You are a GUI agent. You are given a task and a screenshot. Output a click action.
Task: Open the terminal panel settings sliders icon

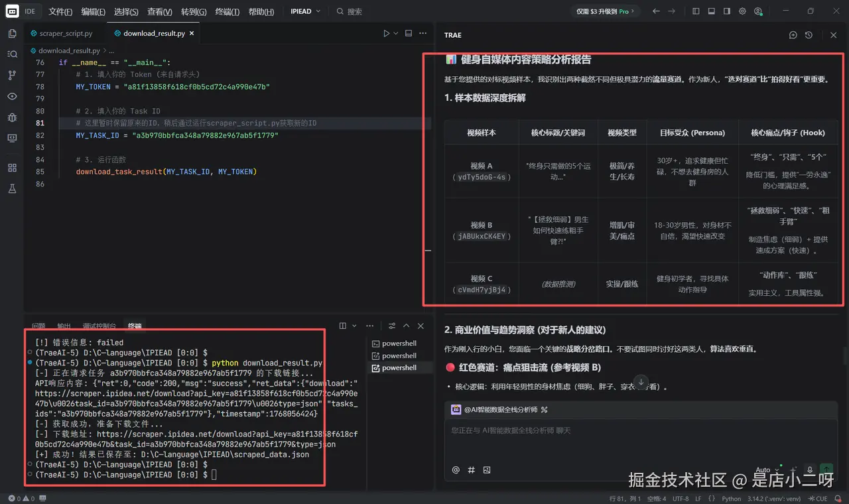[x=392, y=326]
